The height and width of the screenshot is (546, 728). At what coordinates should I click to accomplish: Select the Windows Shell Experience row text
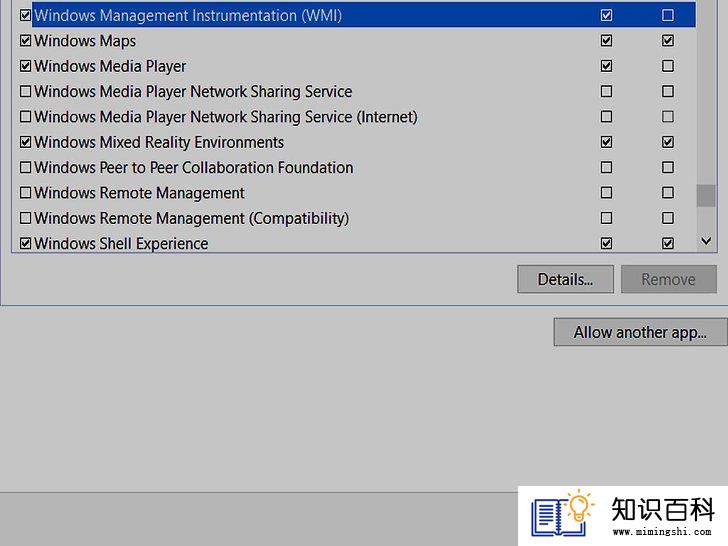click(121, 243)
